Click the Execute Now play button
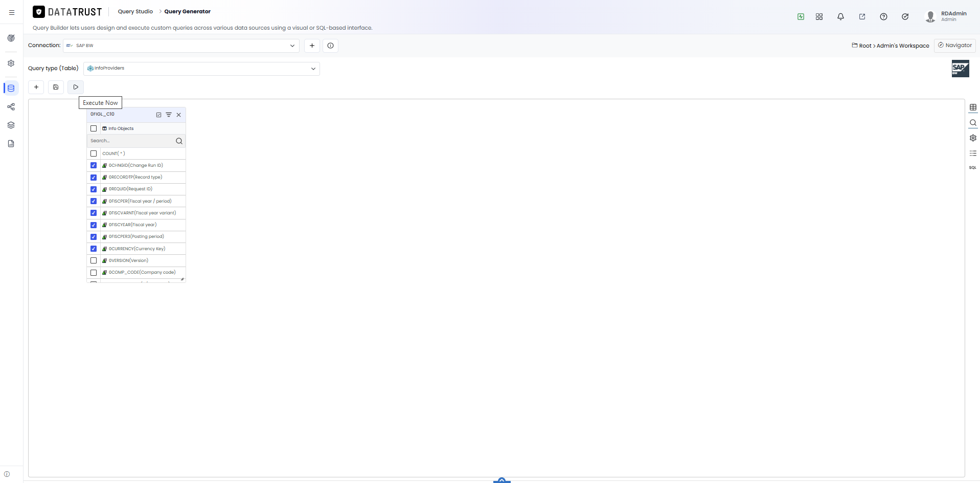Screen dimensions: 980x483 pyautogui.click(x=76, y=87)
